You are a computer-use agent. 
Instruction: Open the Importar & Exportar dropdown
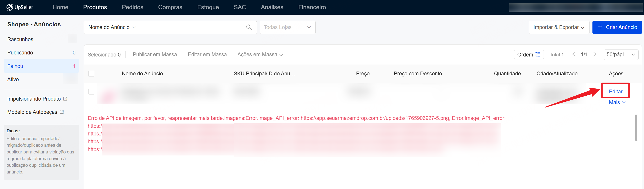pos(558,27)
